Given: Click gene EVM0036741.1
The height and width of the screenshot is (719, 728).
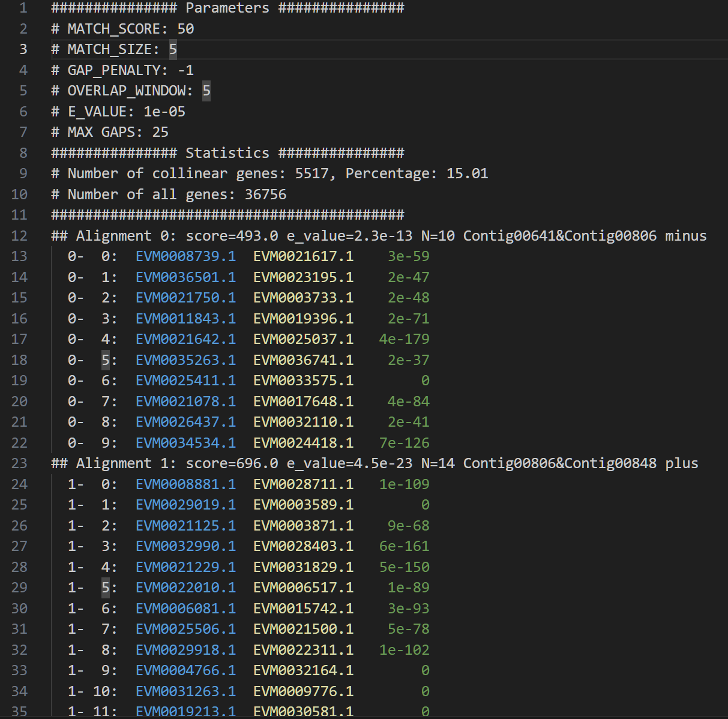Looking at the screenshot, I should 303,360.
